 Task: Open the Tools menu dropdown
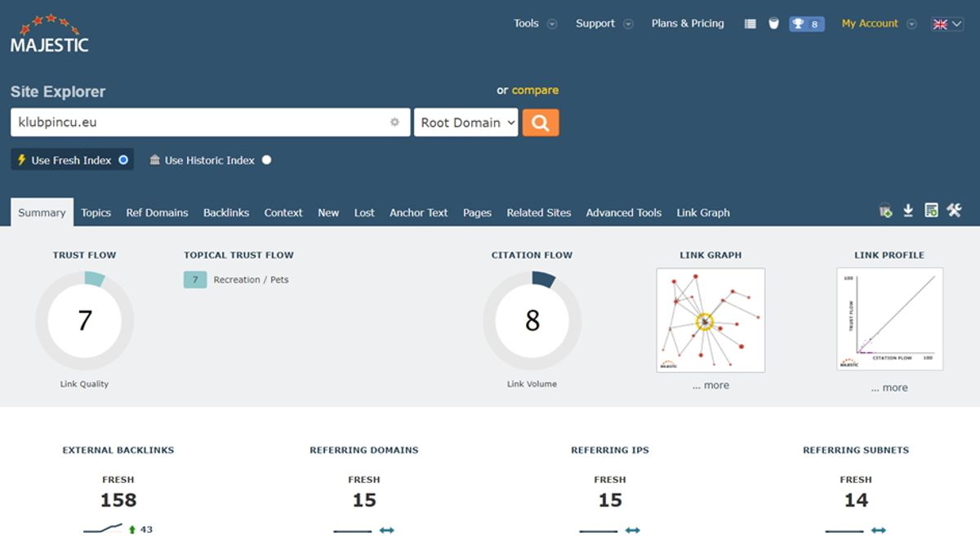(535, 24)
